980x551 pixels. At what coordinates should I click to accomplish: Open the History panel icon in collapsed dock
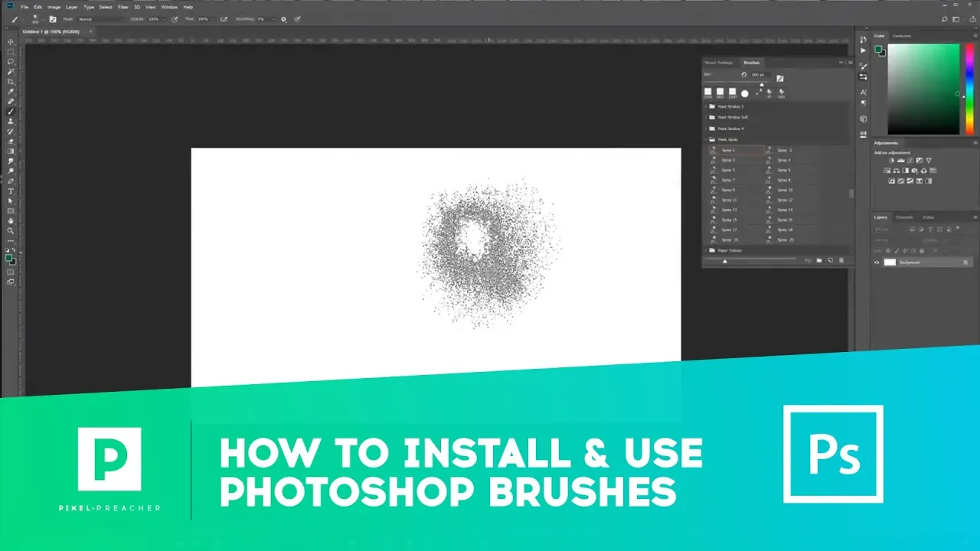pos(863,39)
